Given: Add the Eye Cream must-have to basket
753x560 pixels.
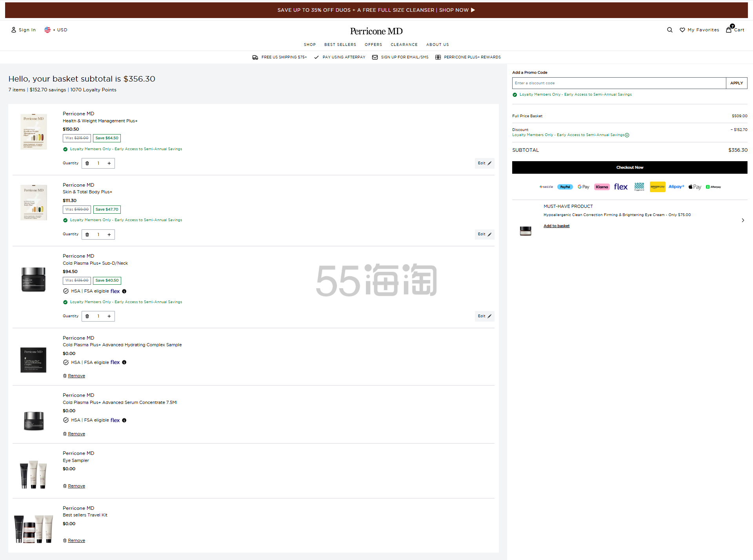Looking at the screenshot, I should pos(557,226).
